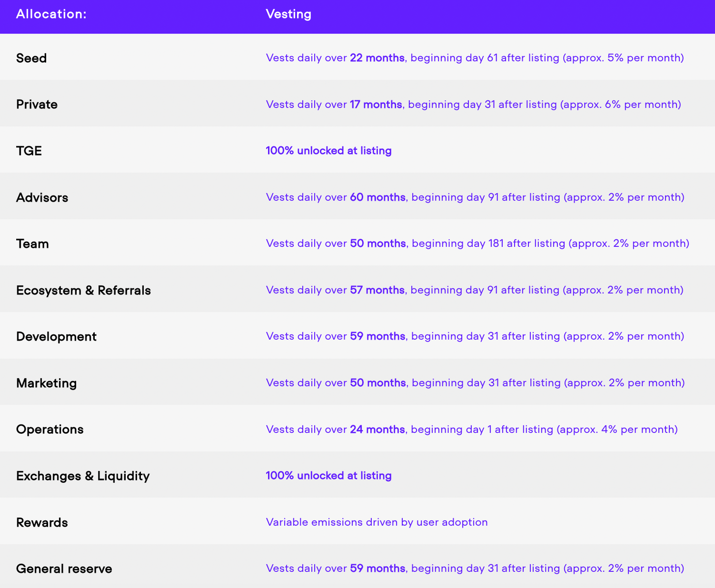Click Advisors' '60 months' vesting text
Screen dimensions: 715x588
coord(378,197)
